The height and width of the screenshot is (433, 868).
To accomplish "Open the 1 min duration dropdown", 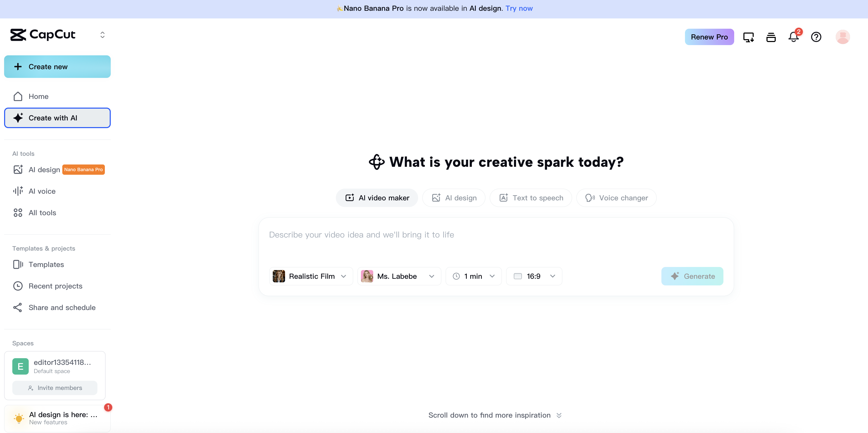I will click(473, 276).
